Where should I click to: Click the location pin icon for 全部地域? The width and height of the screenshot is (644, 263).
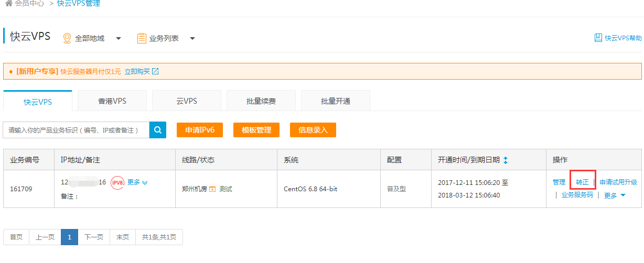(x=67, y=38)
